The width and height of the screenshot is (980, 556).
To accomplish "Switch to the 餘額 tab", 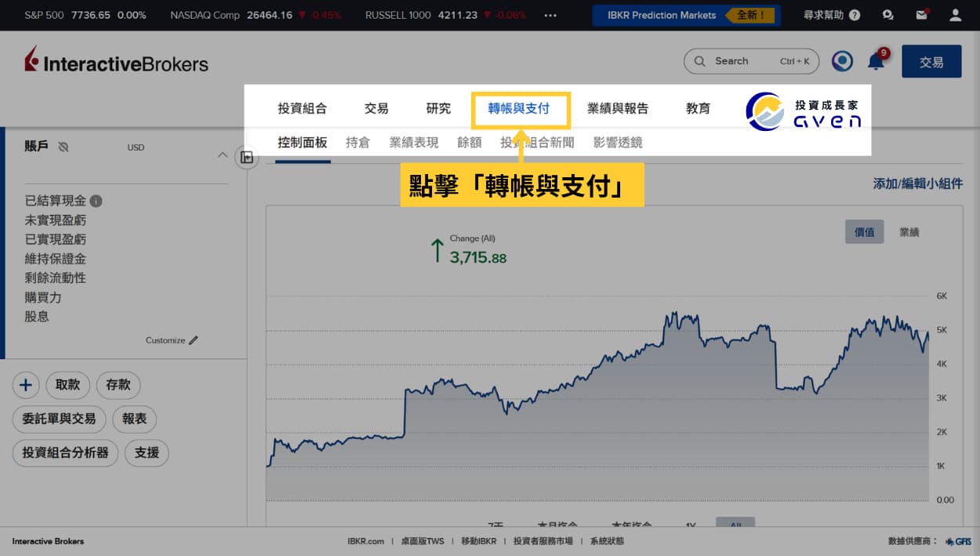I will point(469,143).
